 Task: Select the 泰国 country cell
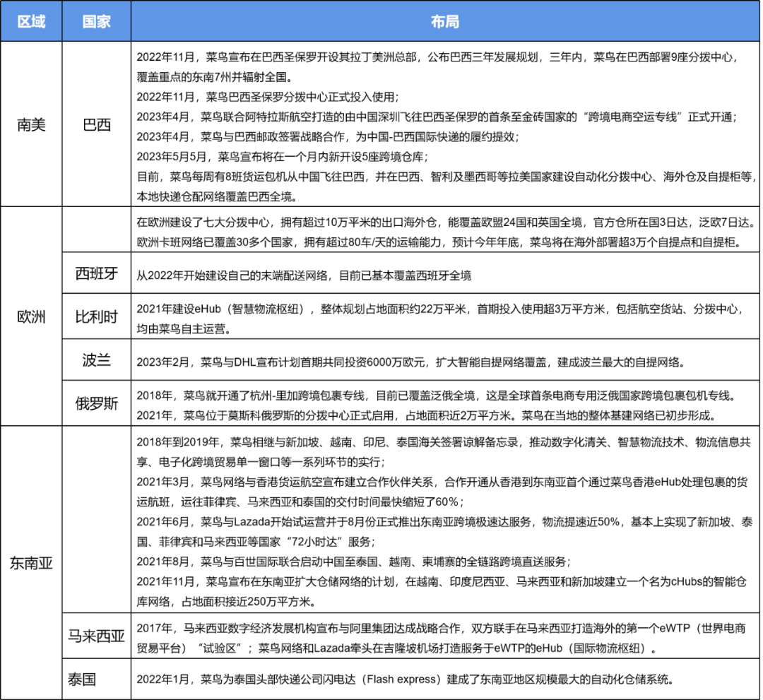pyautogui.click(x=96, y=679)
